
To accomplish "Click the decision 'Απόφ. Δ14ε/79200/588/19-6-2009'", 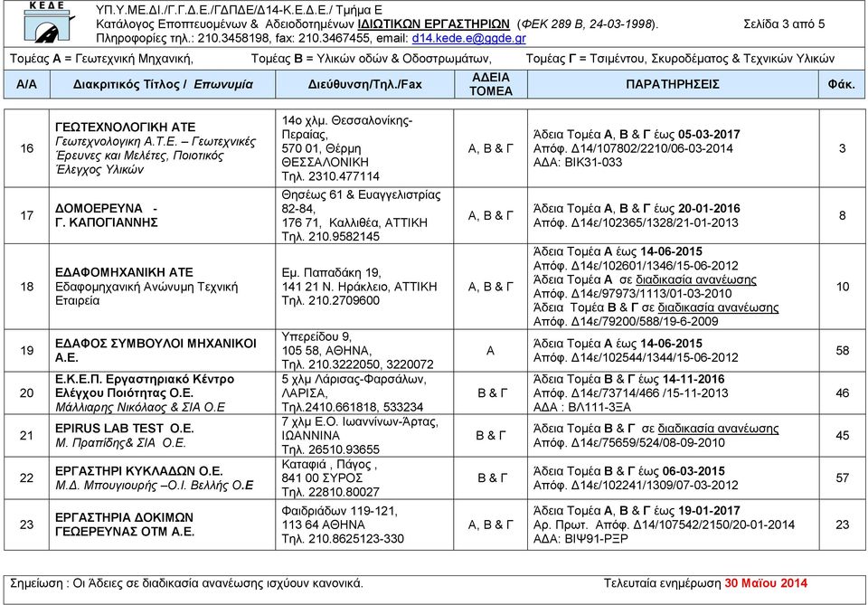I will pyautogui.click(x=626, y=322).
